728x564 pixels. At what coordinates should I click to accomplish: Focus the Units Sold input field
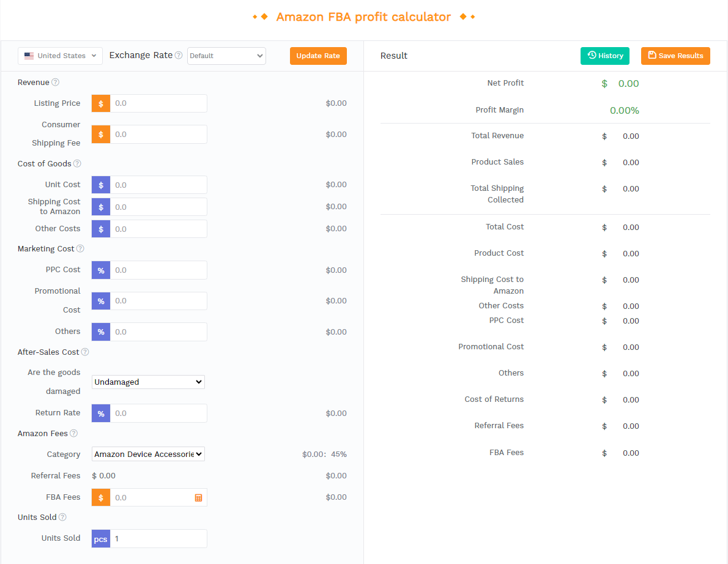click(158, 538)
